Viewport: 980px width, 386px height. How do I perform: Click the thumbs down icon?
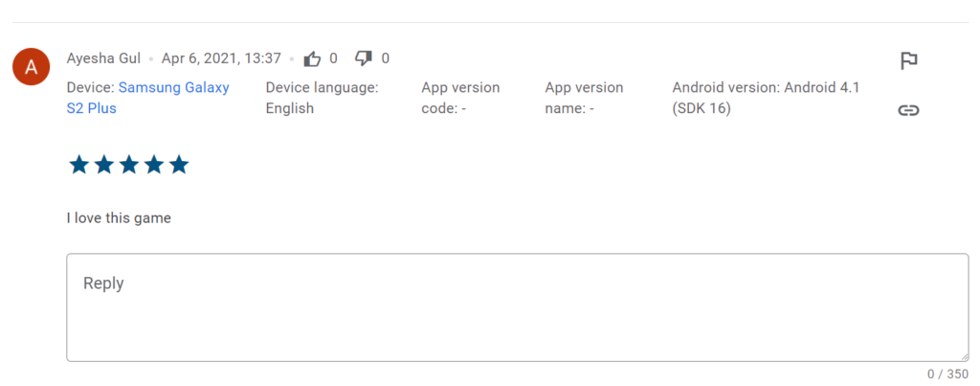(x=364, y=59)
